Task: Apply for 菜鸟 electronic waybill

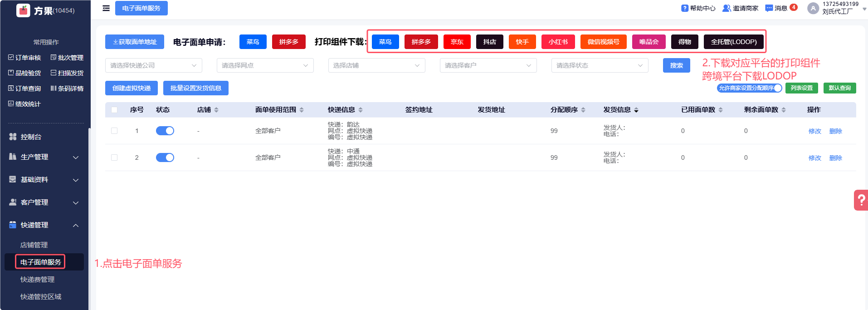Action: tap(253, 42)
